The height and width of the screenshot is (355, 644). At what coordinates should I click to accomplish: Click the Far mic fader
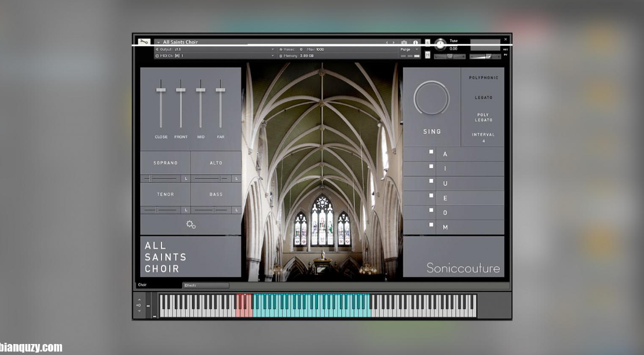221,90
